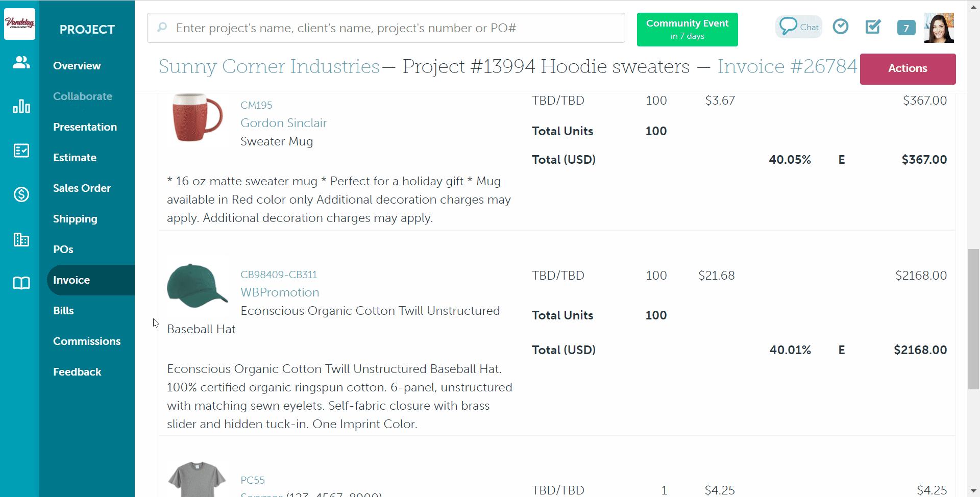Click the clock checkmark reminders icon

pyautogui.click(x=840, y=27)
